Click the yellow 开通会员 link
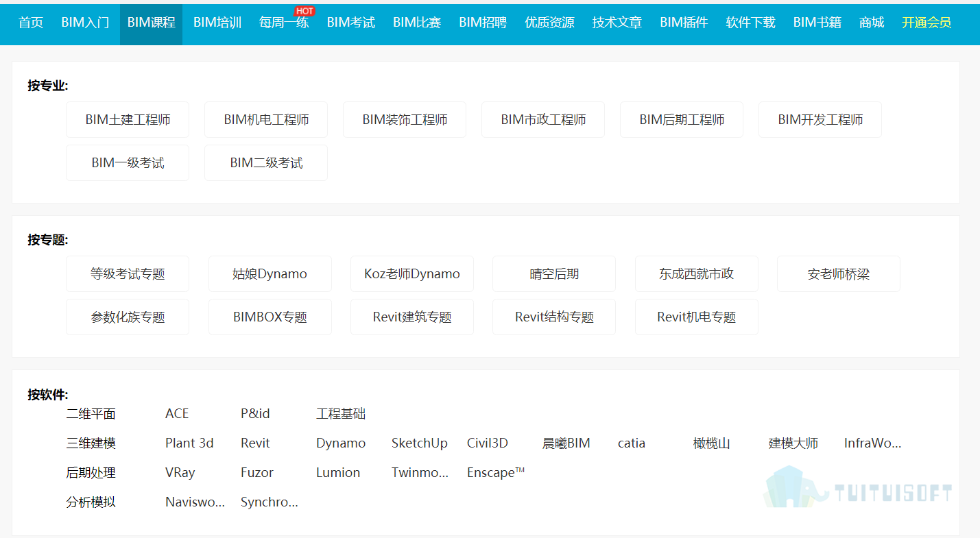The height and width of the screenshot is (538, 980). pyautogui.click(x=927, y=23)
